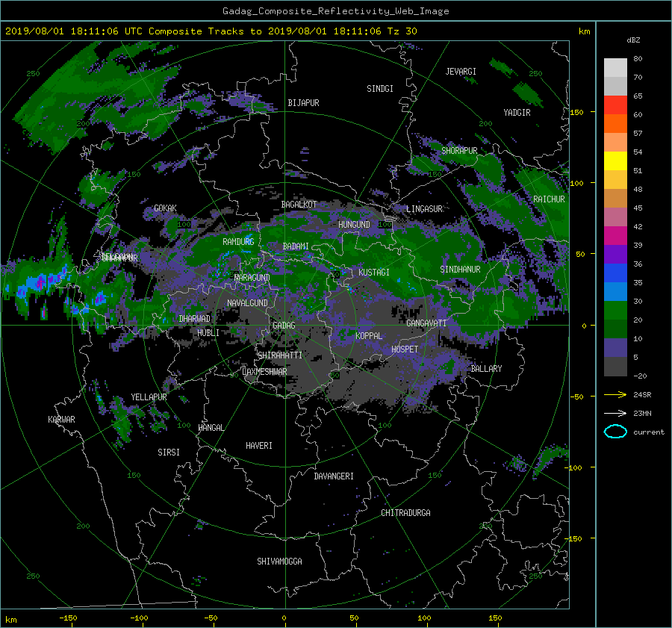Click the KOPPAL label
Viewport: 672px width, 628px height.
coord(369,336)
